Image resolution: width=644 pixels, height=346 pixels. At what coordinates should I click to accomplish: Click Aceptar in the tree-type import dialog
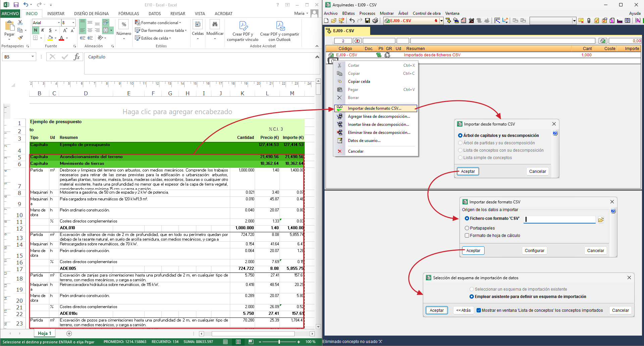(x=468, y=171)
